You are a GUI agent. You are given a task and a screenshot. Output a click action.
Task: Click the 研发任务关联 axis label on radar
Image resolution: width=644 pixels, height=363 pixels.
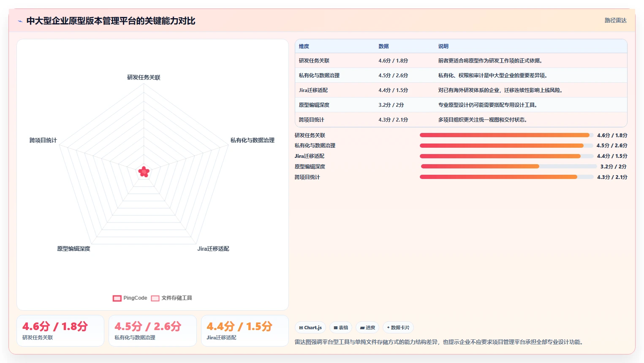pyautogui.click(x=144, y=77)
